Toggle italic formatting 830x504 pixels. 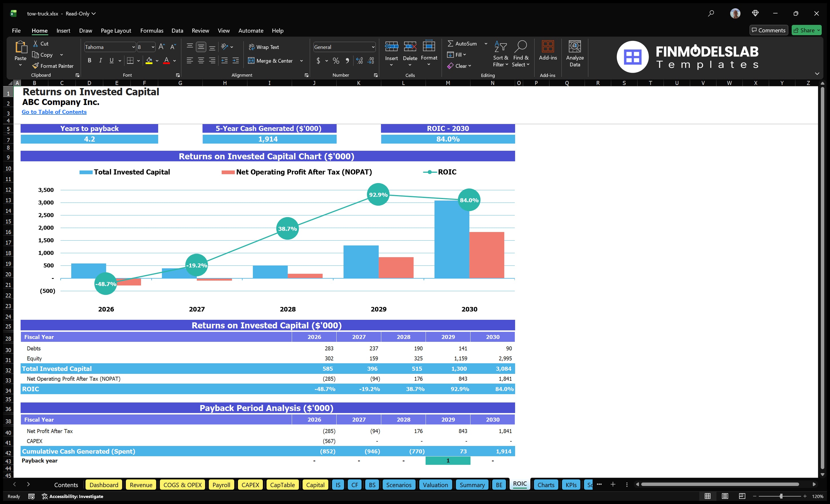click(100, 60)
